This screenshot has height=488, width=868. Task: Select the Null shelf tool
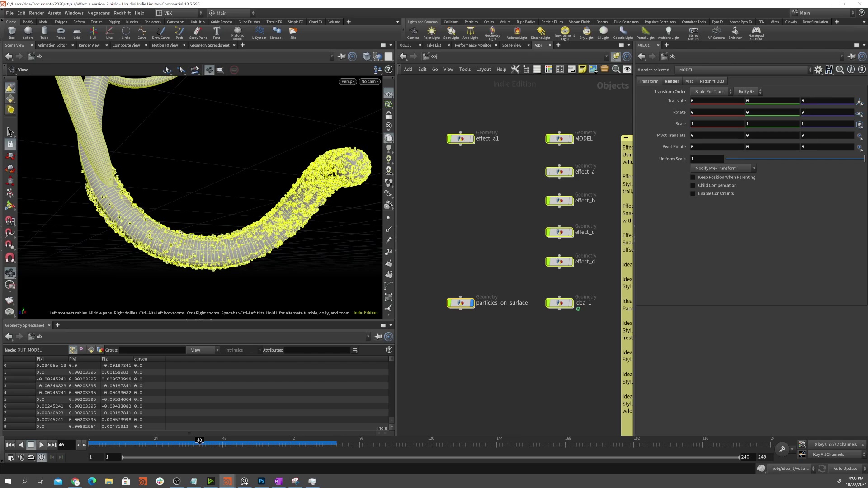tap(93, 33)
